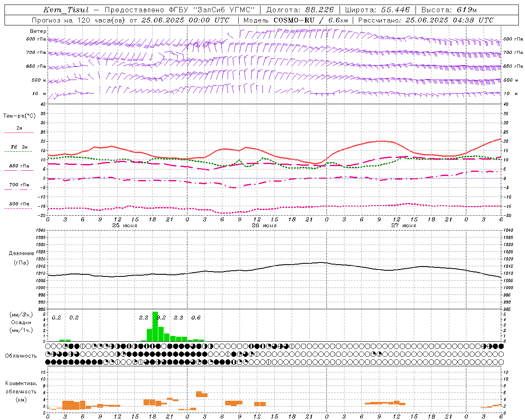The height and width of the screenshot is (420, 525).
Task: Select the elevation text Высота: 619м
Action: coord(449,10)
